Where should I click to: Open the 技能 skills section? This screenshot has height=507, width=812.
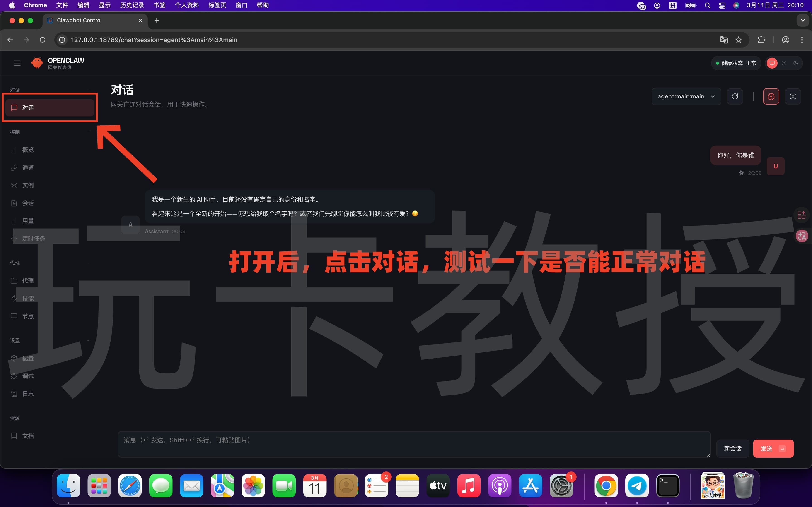pos(28,298)
